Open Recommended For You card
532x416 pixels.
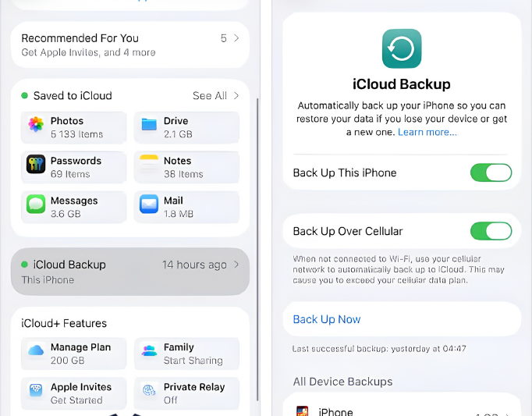coord(130,44)
